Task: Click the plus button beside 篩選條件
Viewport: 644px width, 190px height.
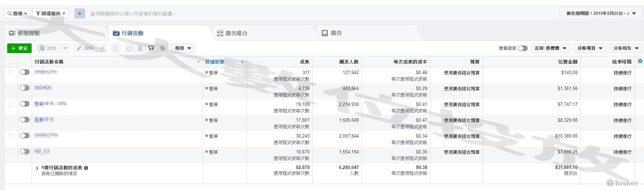Action: coord(79,13)
